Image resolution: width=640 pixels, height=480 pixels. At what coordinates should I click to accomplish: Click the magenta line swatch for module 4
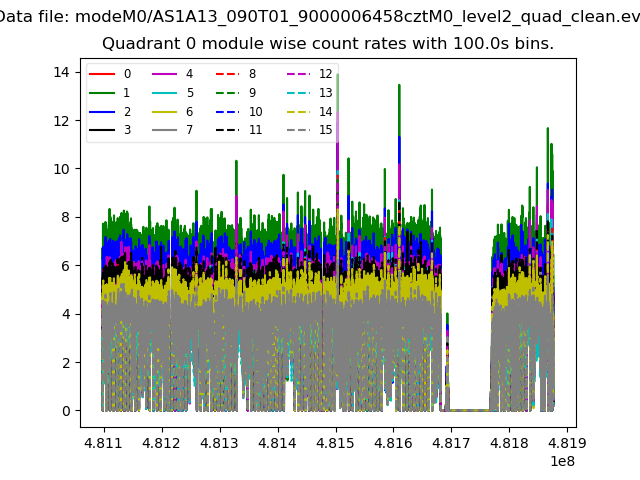pos(164,74)
